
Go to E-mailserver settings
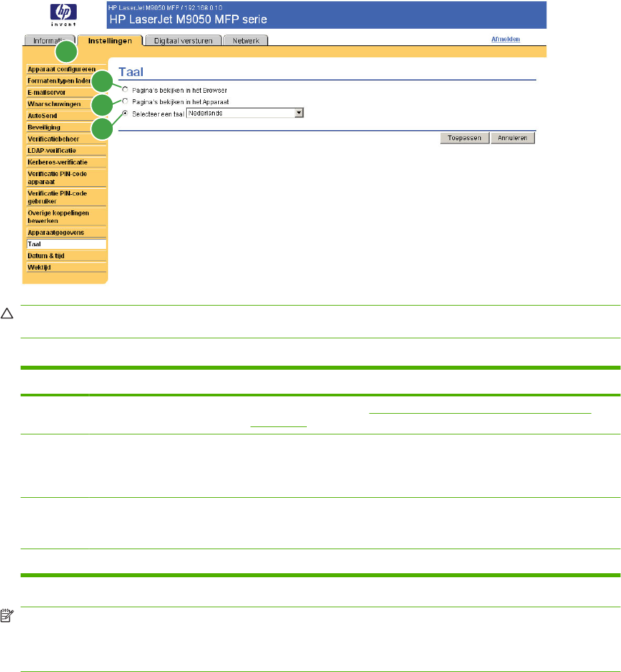tap(66, 92)
